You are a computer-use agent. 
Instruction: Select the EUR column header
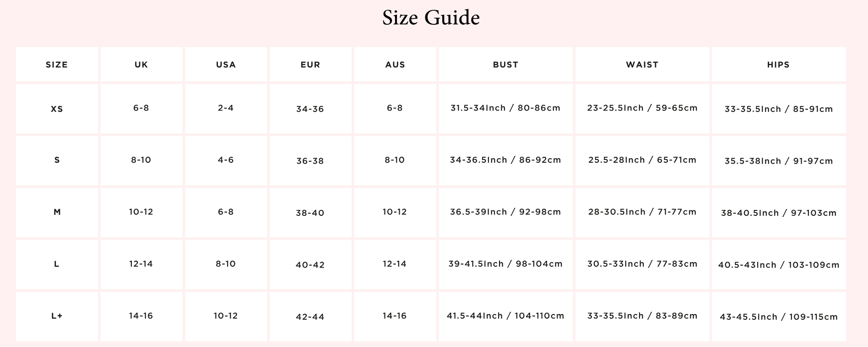pyautogui.click(x=310, y=65)
